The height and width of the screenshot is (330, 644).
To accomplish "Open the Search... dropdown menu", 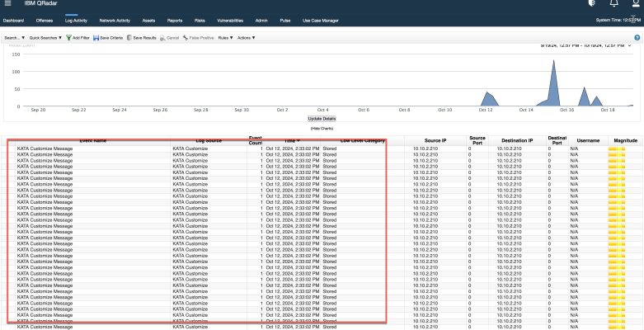I will [15, 38].
